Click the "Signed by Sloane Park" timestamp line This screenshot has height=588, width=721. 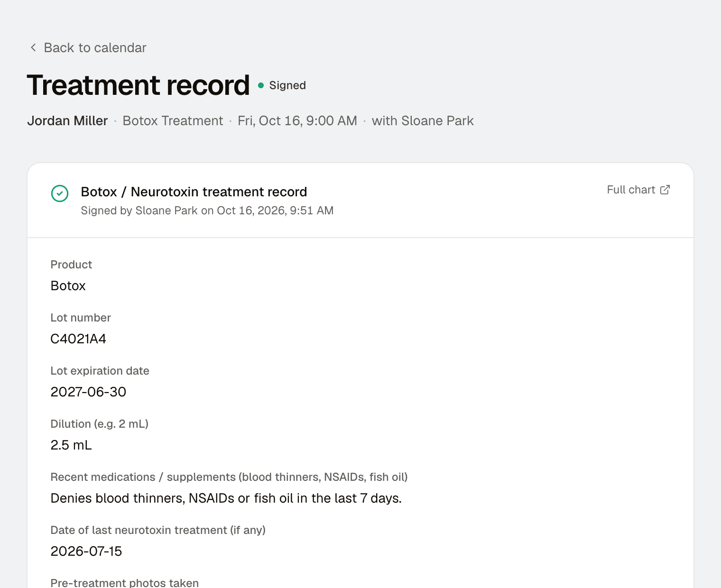point(207,211)
